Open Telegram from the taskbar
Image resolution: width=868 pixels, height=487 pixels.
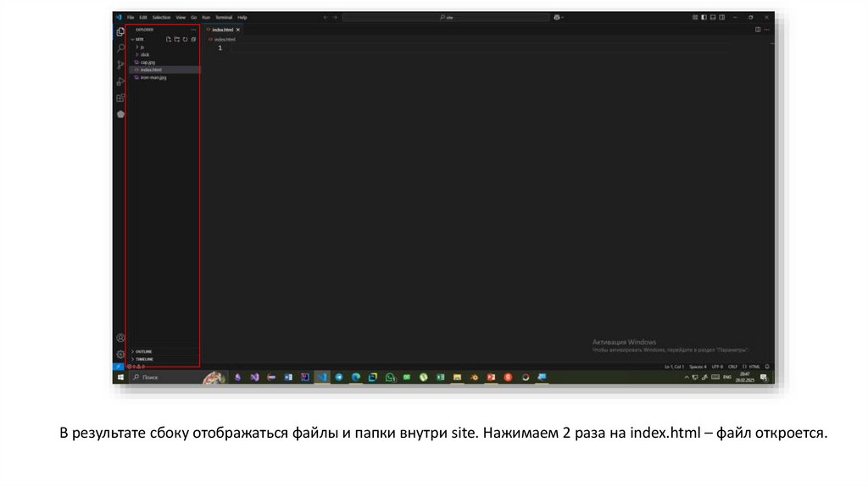point(339,378)
